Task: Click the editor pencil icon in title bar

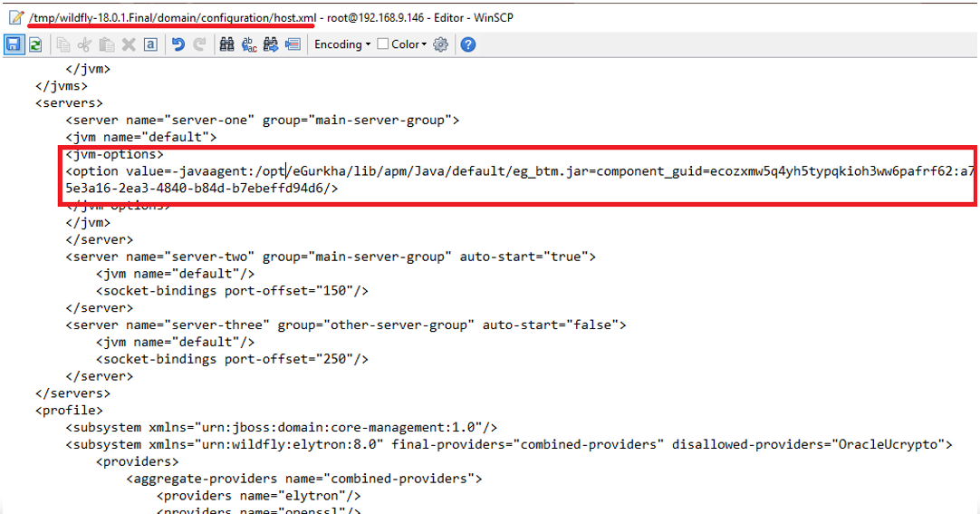Action: click(16, 17)
